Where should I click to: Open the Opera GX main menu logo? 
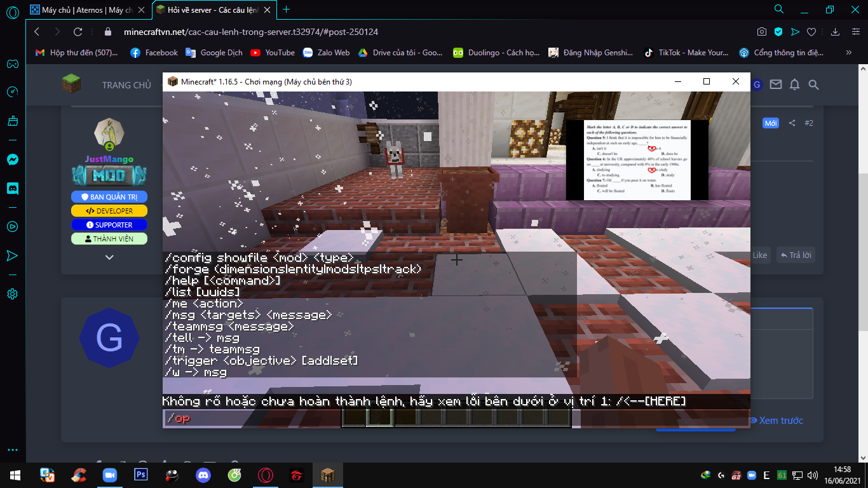13,11
